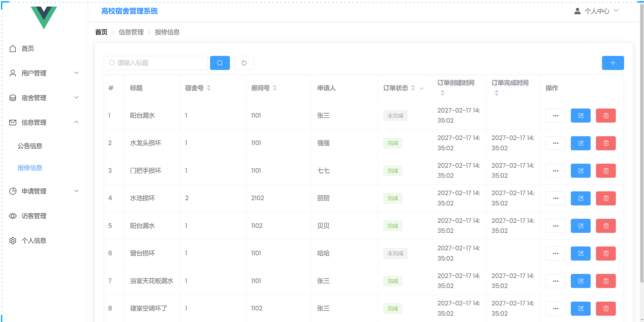The height and width of the screenshot is (322, 644).
Task: Click the Vue logo in sidebar
Action: pyautogui.click(x=44, y=17)
